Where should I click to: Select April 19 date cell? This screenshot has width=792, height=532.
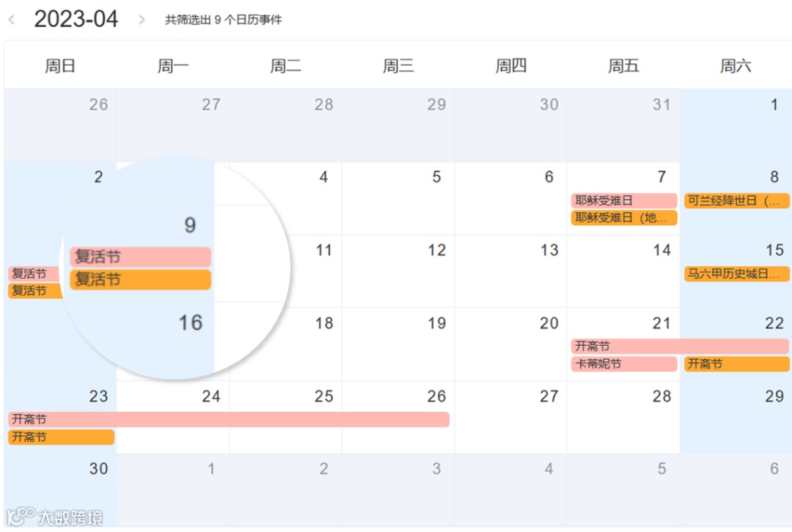(x=398, y=344)
